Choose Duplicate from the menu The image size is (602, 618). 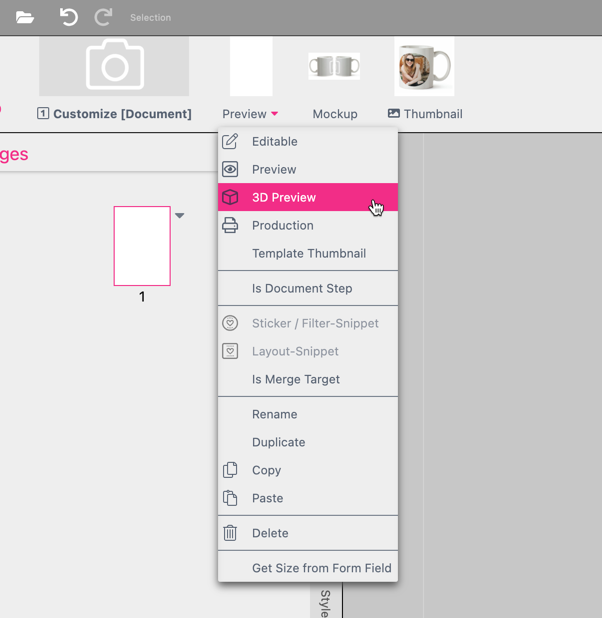308,442
